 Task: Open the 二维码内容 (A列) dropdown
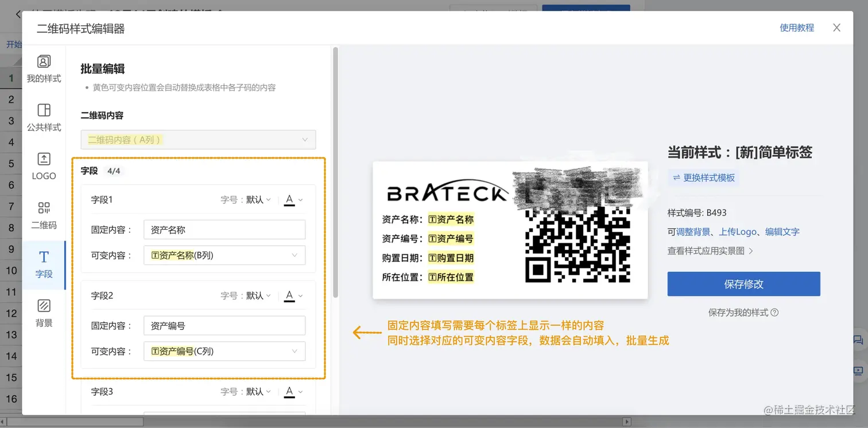coord(198,140)
